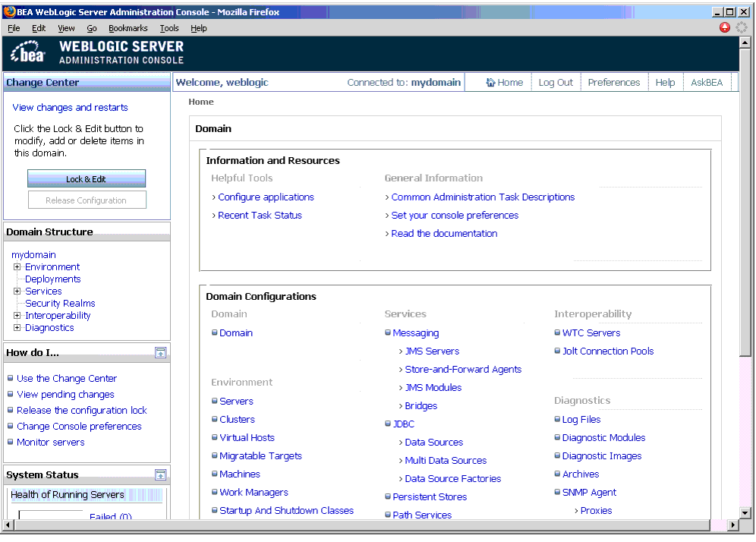Viewport: 756px width, 542px height.
Task: Click bullet icon beside SNMP Agent
Action: point(557,492)
